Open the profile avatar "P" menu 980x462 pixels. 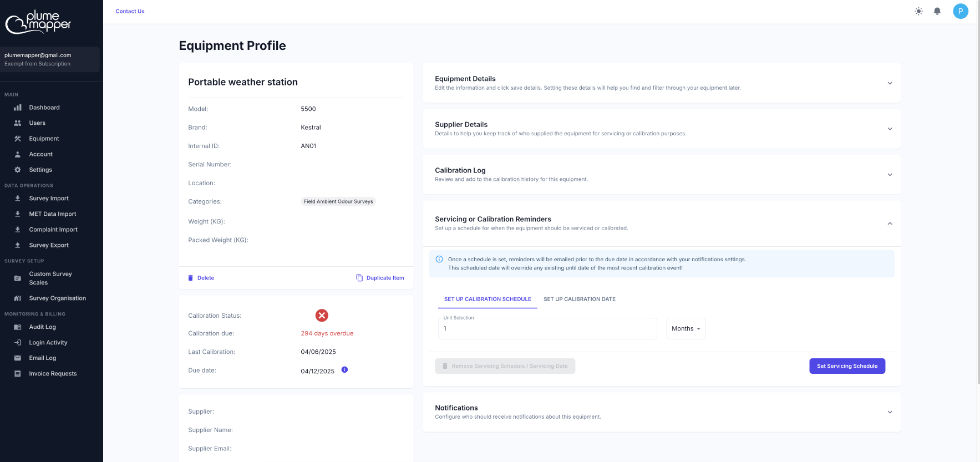click(961, 11)
